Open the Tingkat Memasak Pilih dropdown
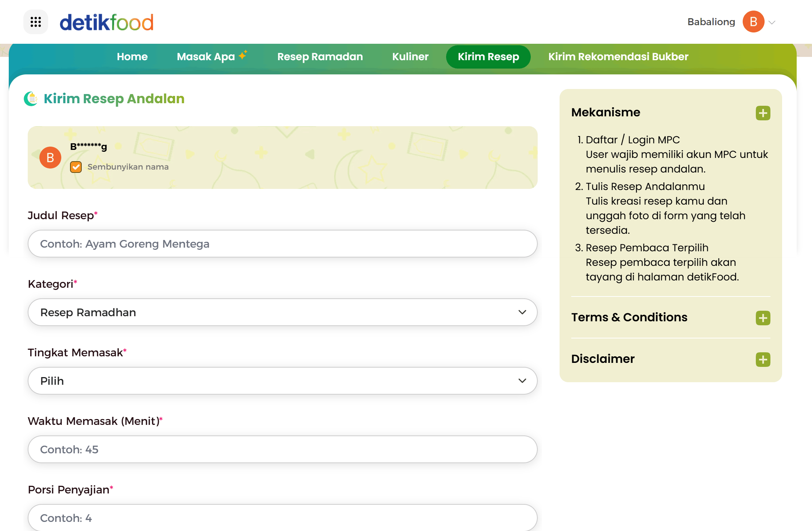The height and width of the screenshot is (531, 812). coord(282,381)
